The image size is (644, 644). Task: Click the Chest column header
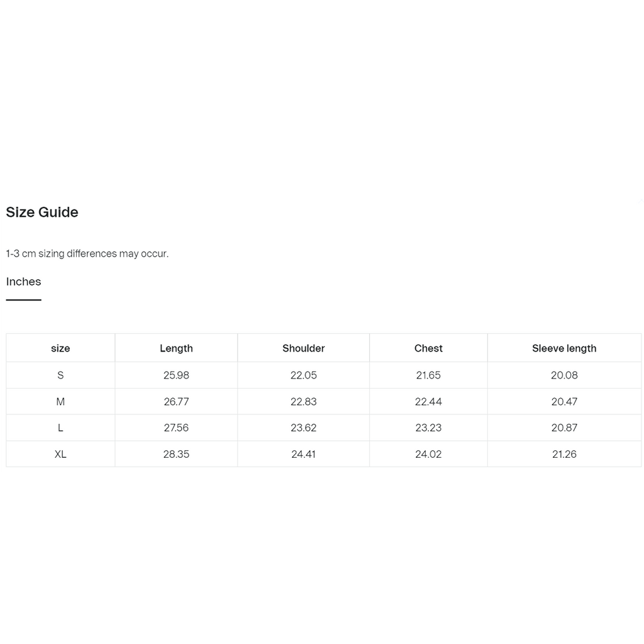tap(428, 348)
